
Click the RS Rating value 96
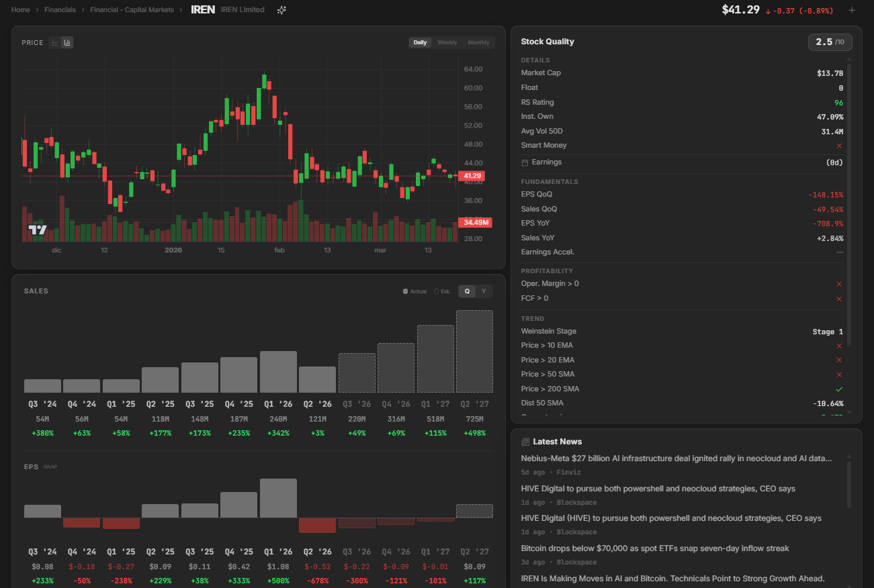[839, 103]
